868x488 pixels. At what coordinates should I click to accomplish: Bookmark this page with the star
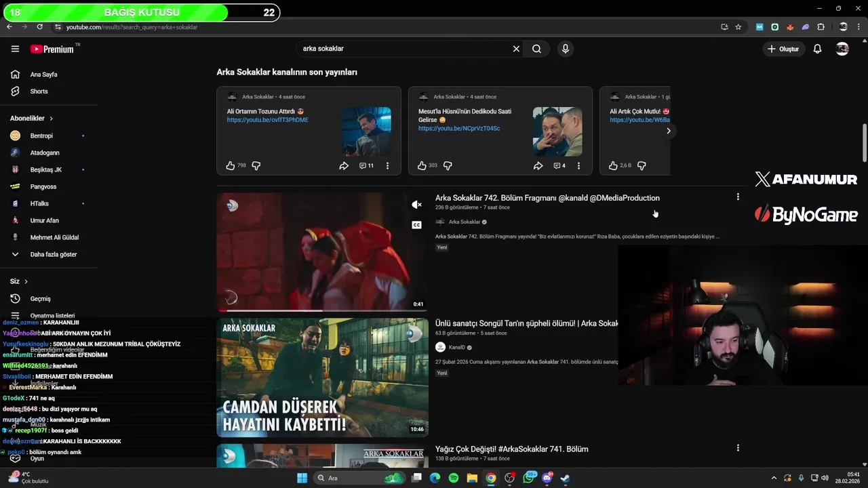[738, 27]
